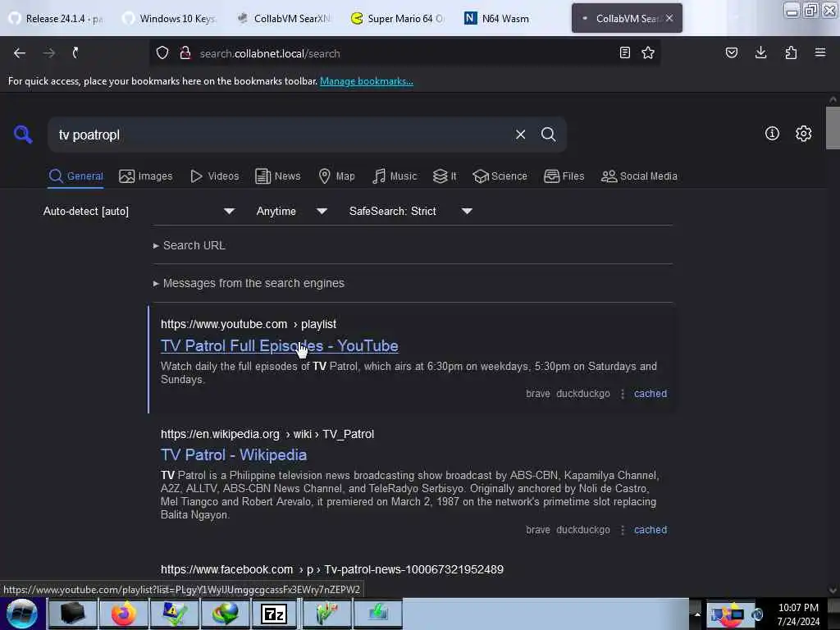
Task: Open TV Patrol - Wikipedia result
Action: tap(234, 455)
